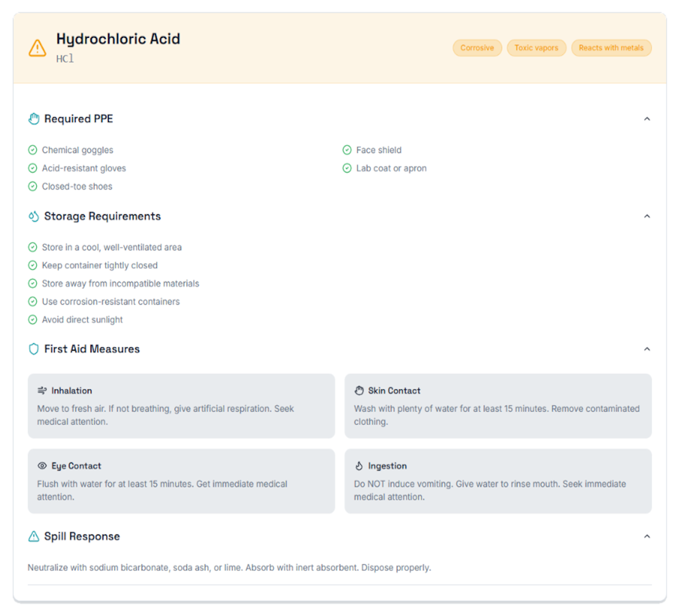Click the Corrosive hazard tag
The height and width of the screenshot is (616, 678).
pos(477,48)
